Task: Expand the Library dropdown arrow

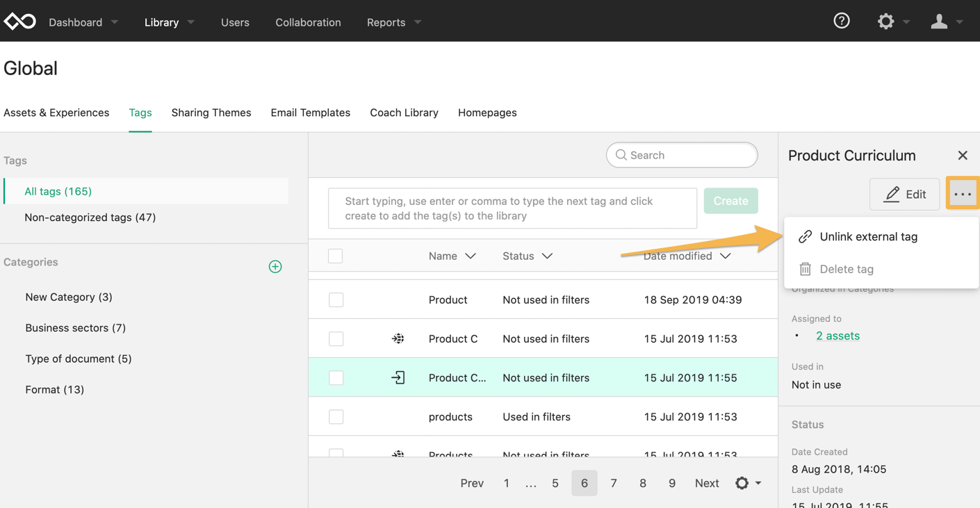Action: [x=191, y=22]
